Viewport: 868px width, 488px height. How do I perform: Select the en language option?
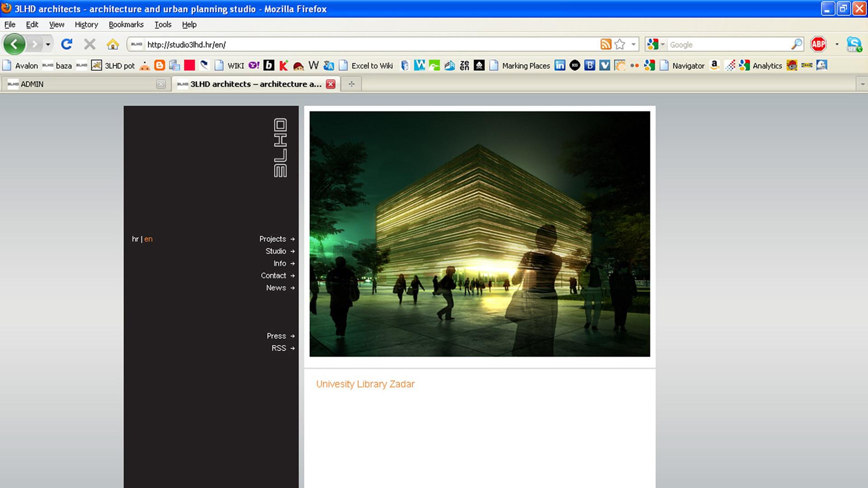click(x=148, y=239)
